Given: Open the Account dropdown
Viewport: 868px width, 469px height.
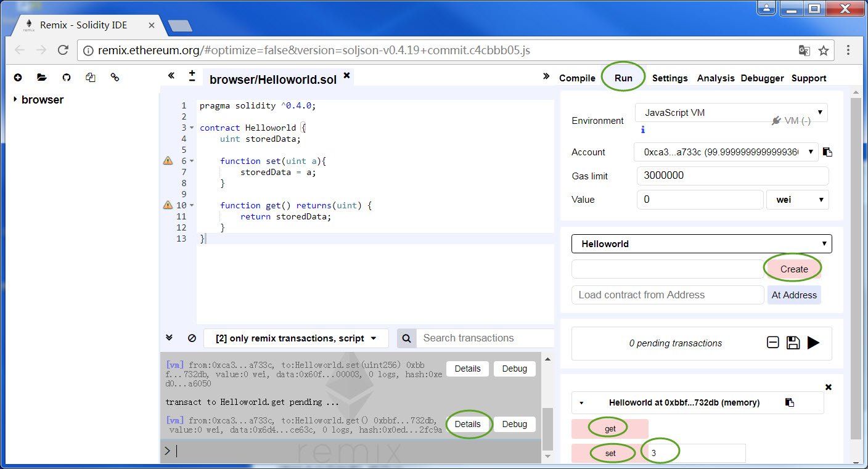Looking at the screenshot, I should click(x=726, y=152).
